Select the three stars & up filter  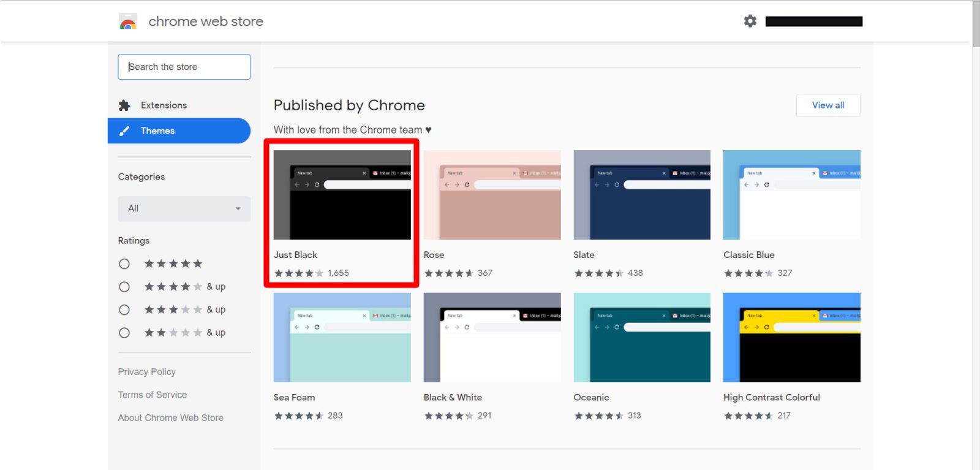[x=124, y=310]
